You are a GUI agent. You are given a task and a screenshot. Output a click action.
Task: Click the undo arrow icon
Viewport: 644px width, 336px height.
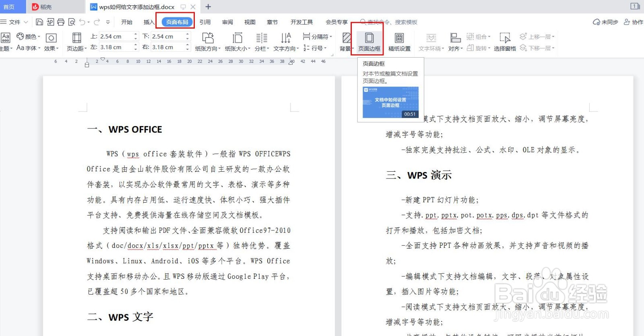point(82,22)
